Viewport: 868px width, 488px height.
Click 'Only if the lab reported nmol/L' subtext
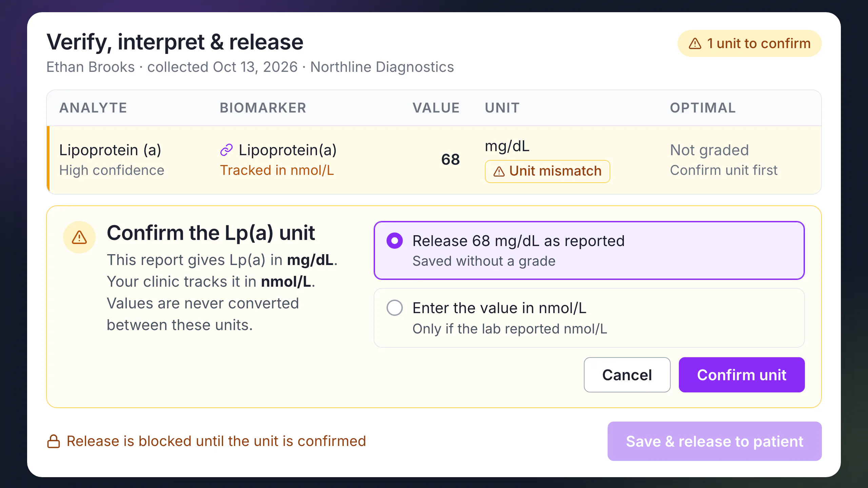click(510, 329)
